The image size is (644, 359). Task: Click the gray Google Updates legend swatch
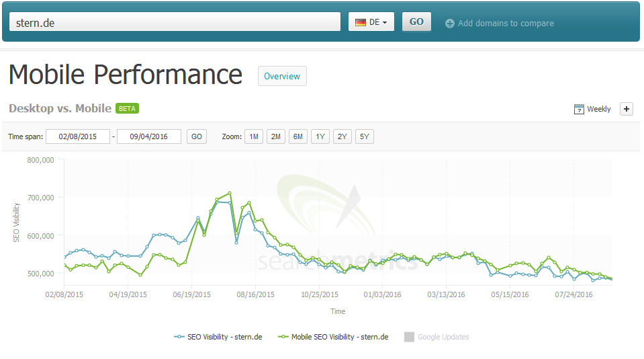(x=409, y=337)
